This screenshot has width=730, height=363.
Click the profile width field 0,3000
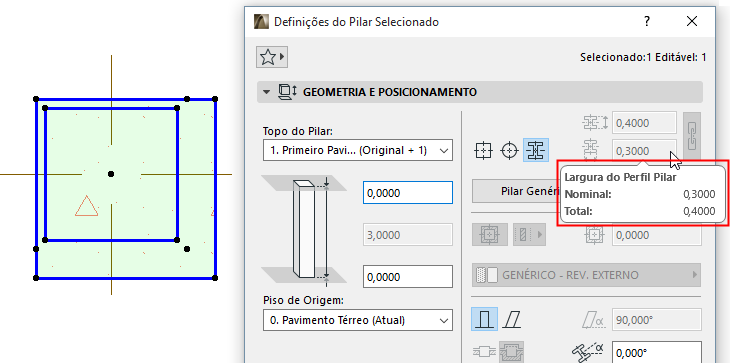(644, 151)
